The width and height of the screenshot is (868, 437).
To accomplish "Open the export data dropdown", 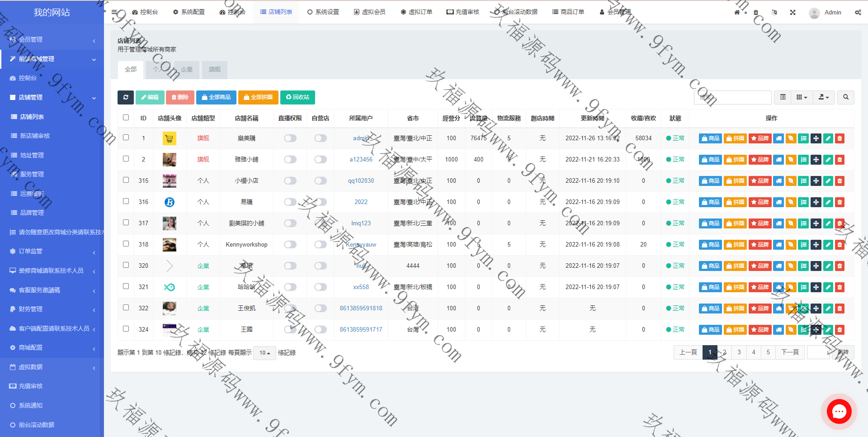I will tap(824, 97).
